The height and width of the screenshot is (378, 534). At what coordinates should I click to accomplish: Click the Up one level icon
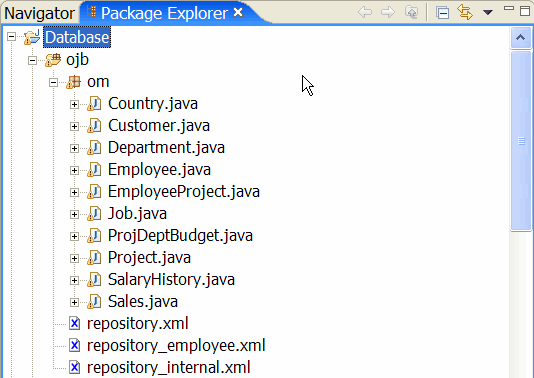(x=411, y=13)
